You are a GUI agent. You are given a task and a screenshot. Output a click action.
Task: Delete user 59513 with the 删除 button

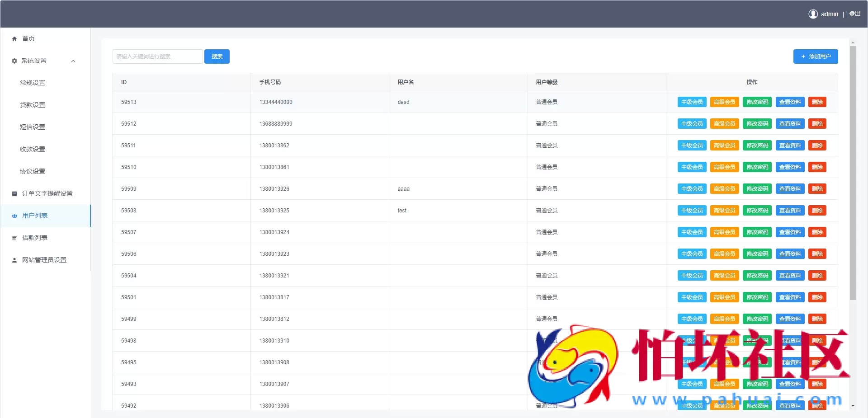817,102
